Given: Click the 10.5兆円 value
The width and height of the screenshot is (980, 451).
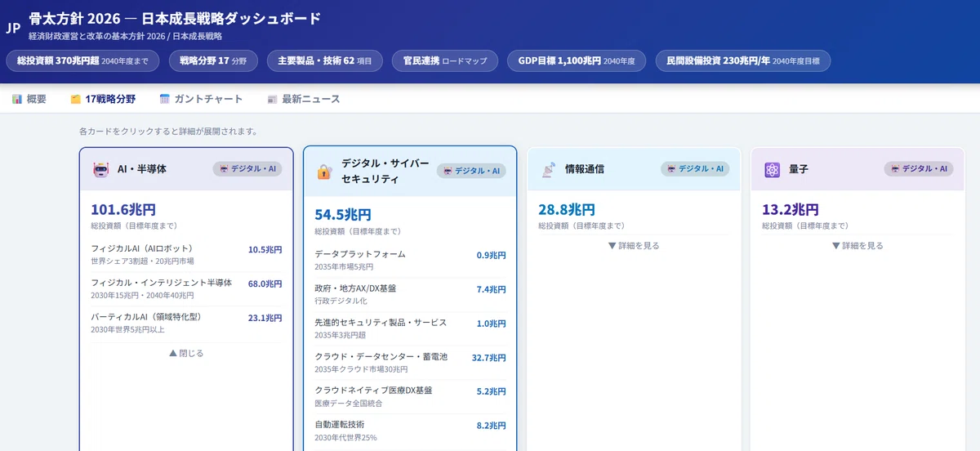Looking at the screenshot, I should tap(265, 250).
